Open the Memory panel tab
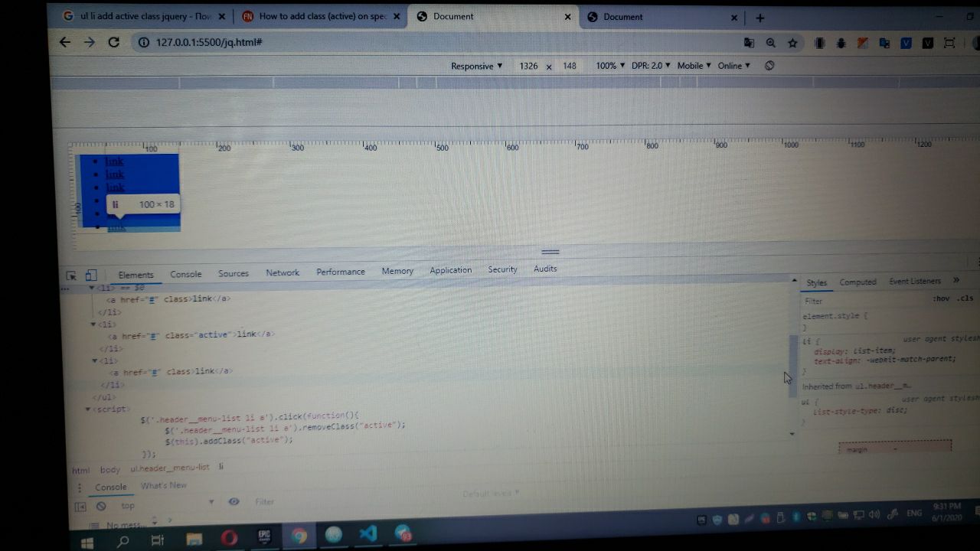980x551 pixels. (x=397, y=271)
